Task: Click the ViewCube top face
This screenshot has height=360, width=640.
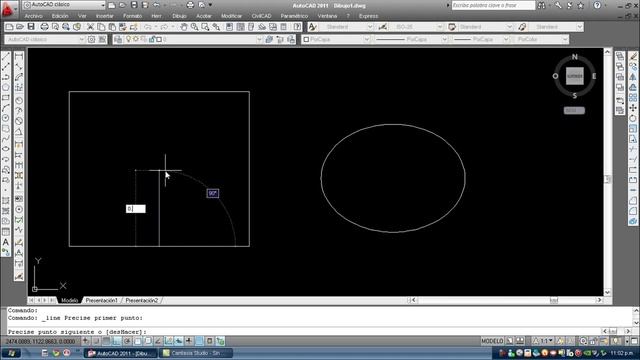Action: click(x=574, y=76)
